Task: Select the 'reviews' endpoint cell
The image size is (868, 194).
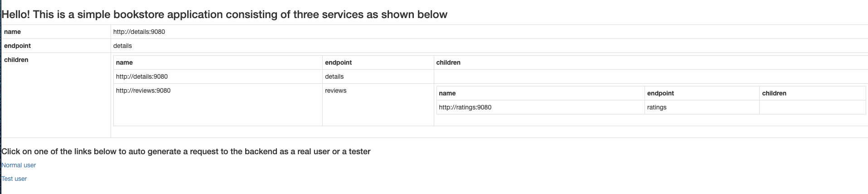Action: [x=378, y=104]
